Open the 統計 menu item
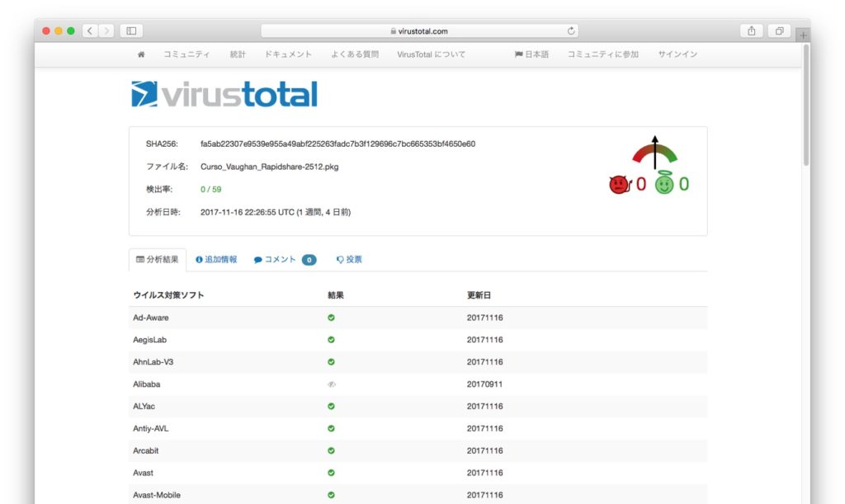The height and width of the screenshot is (504, 845). click(x=238, y=54)
